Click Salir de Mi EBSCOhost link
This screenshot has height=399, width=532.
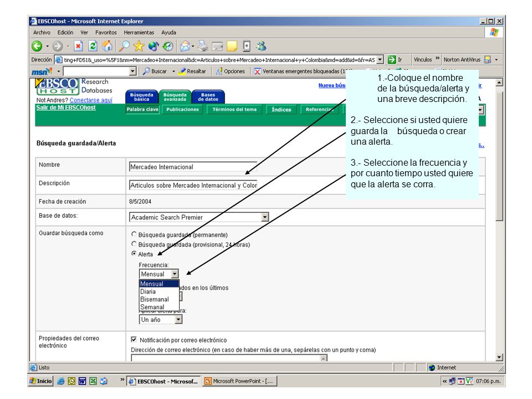(x=66, y=108)
